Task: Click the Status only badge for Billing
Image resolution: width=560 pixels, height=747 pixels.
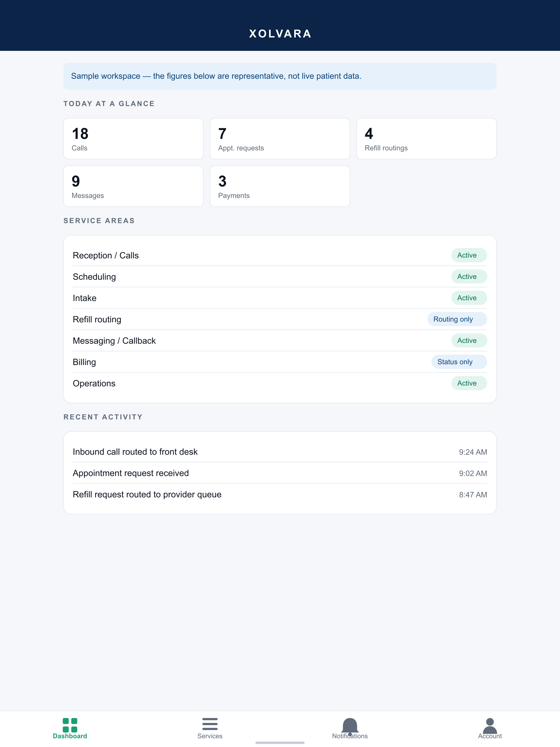Action: [x=459, y=362]
